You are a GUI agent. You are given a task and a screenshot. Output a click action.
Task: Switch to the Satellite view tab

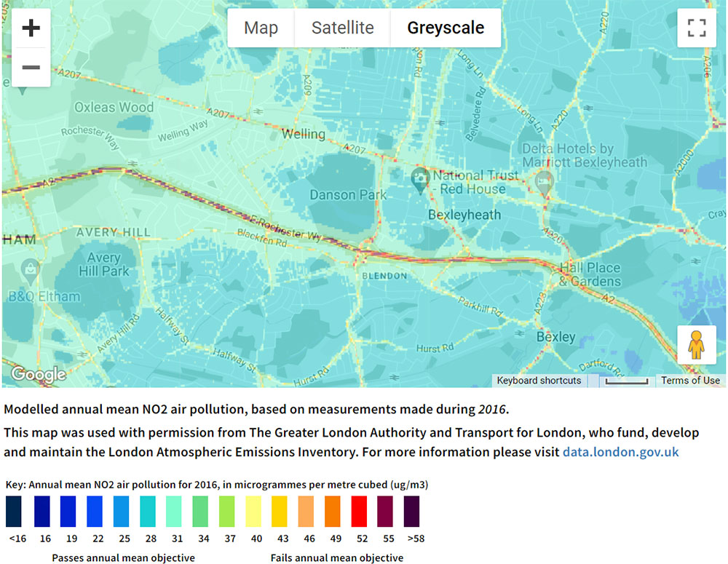tap(342, 28)
